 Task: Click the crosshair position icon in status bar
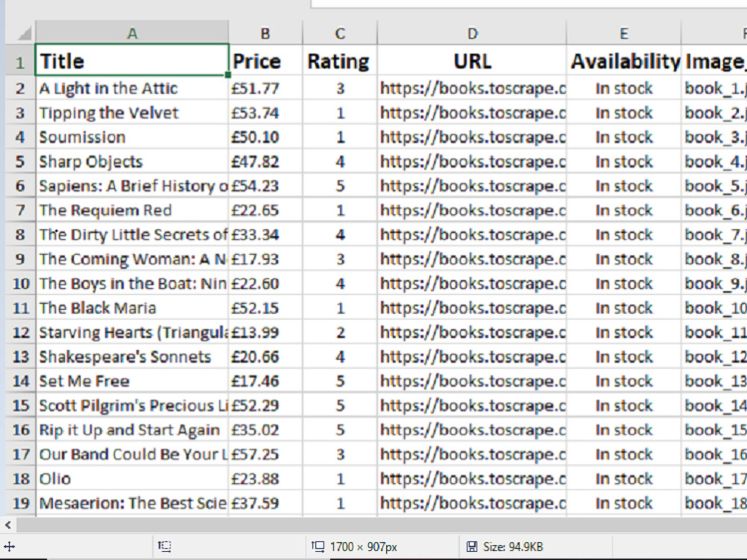tap(9, 547)
